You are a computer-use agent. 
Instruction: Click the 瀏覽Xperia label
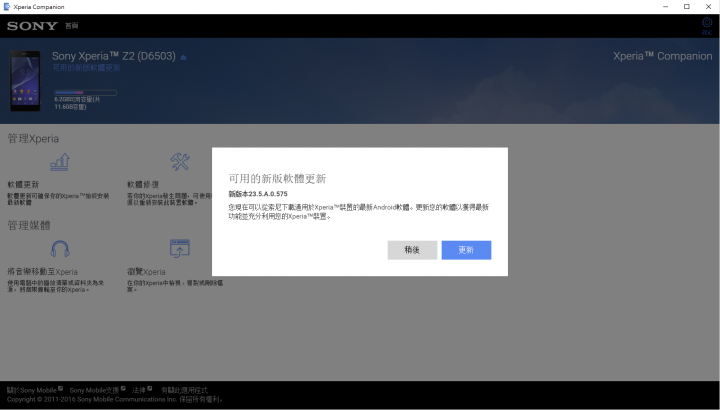click(x=146, y=272)
